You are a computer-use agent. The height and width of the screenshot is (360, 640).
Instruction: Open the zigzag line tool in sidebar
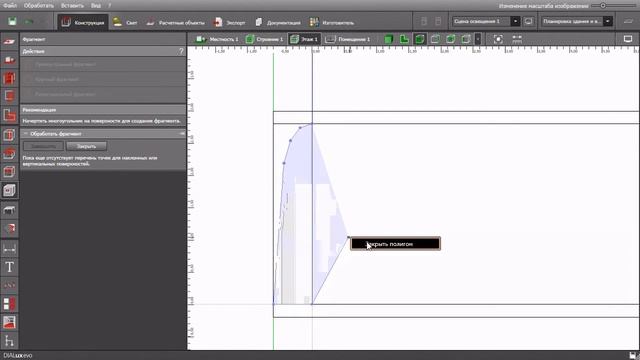9,285
